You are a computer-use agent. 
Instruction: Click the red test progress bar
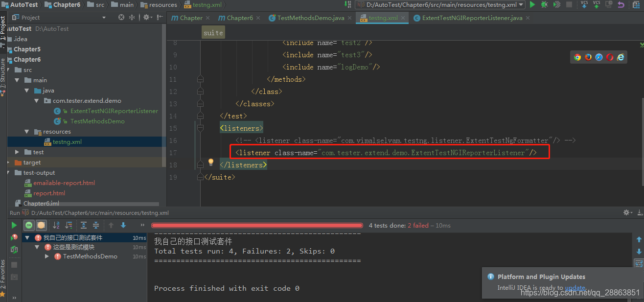click(x=257, y=226)
